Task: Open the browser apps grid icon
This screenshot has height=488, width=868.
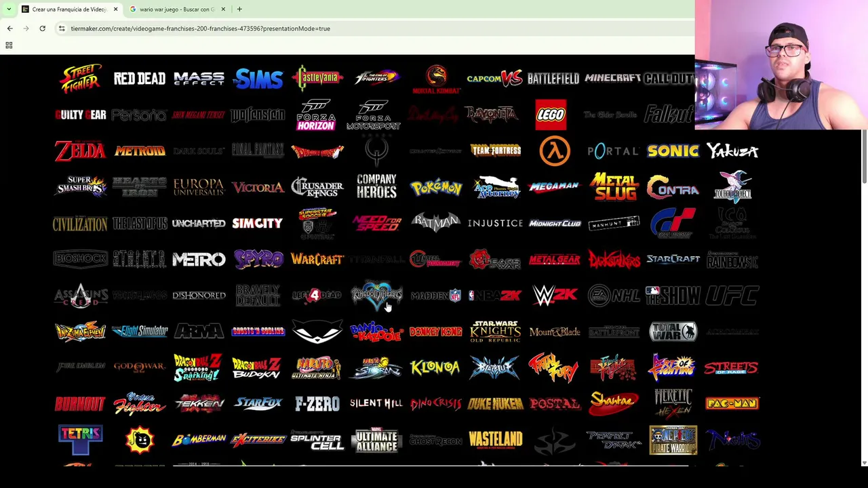Action: coord(9,45)
